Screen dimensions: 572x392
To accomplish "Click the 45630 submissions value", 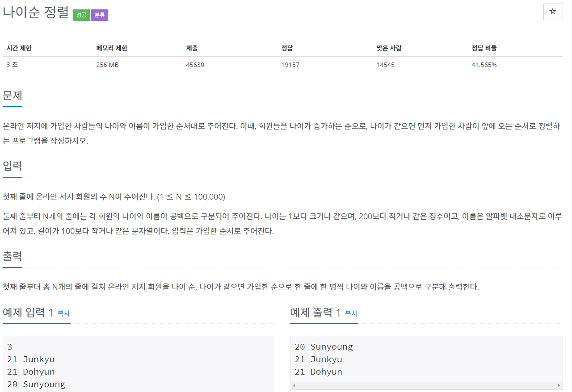I will coord(195,65).
